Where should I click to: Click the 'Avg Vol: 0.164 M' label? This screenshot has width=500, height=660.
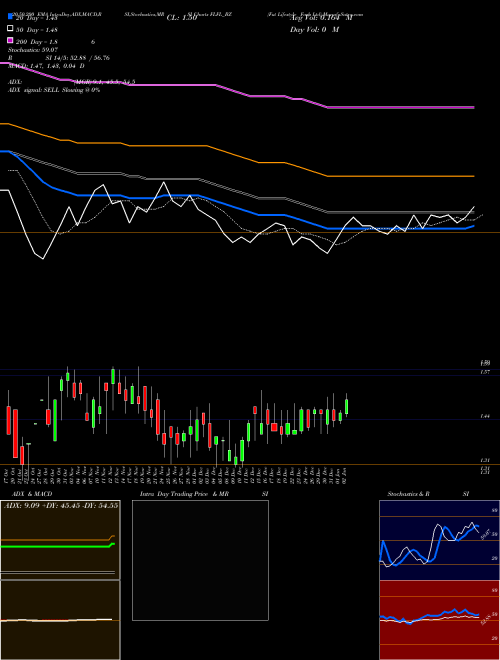322,18
